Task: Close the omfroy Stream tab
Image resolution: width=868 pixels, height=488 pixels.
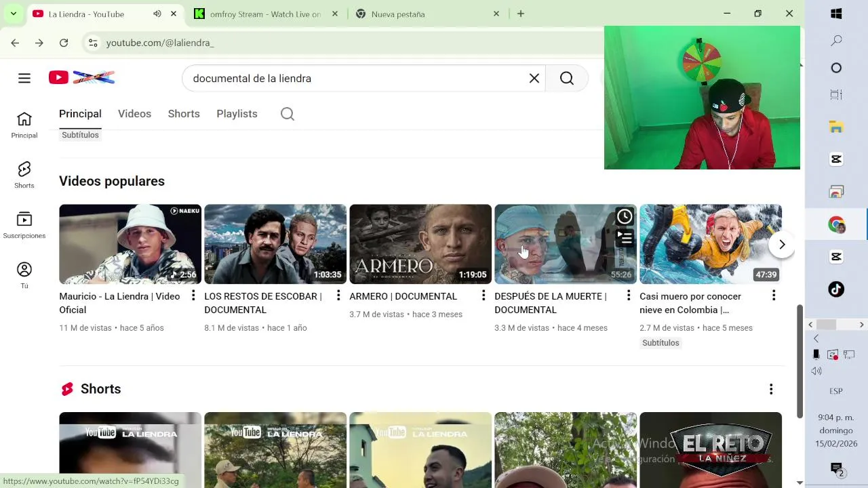Action: (334, 14)
